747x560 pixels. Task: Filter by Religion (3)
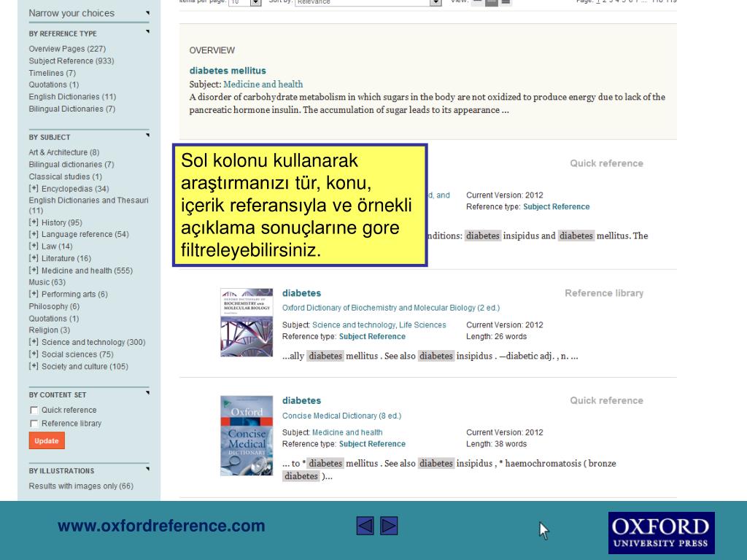(x=50, y=330)
